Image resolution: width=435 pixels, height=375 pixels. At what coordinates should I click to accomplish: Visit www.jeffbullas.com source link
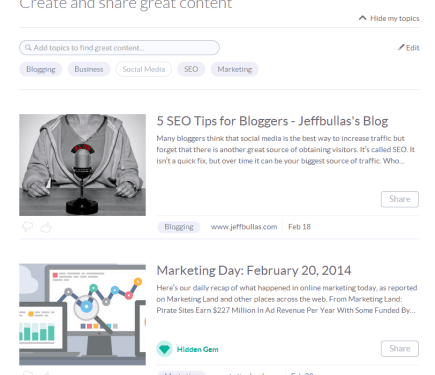(244, 227)
